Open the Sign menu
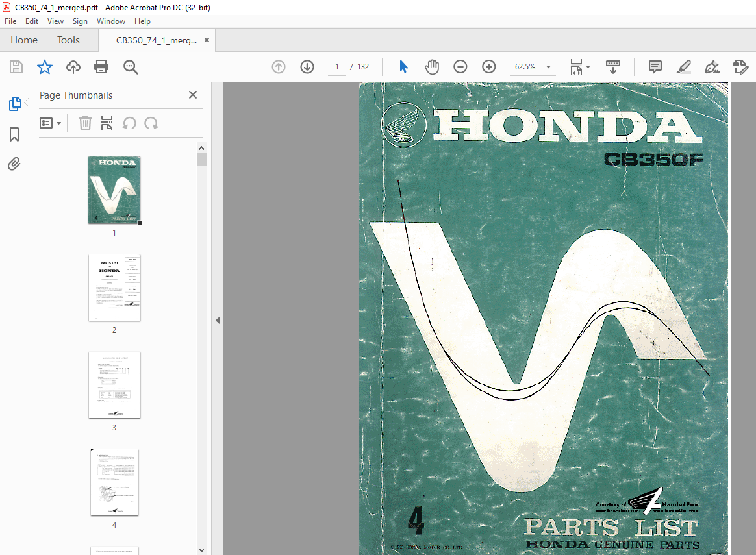This screenshot has width=756, height=555. [x=80, y=21]
